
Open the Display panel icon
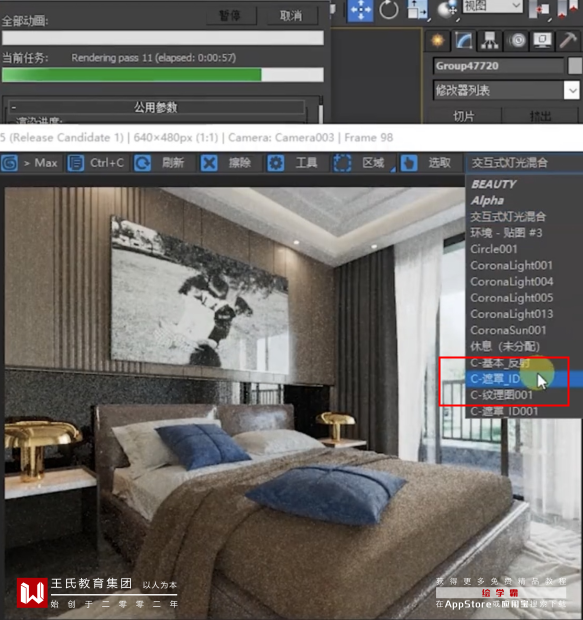click(x=542, y=40)
